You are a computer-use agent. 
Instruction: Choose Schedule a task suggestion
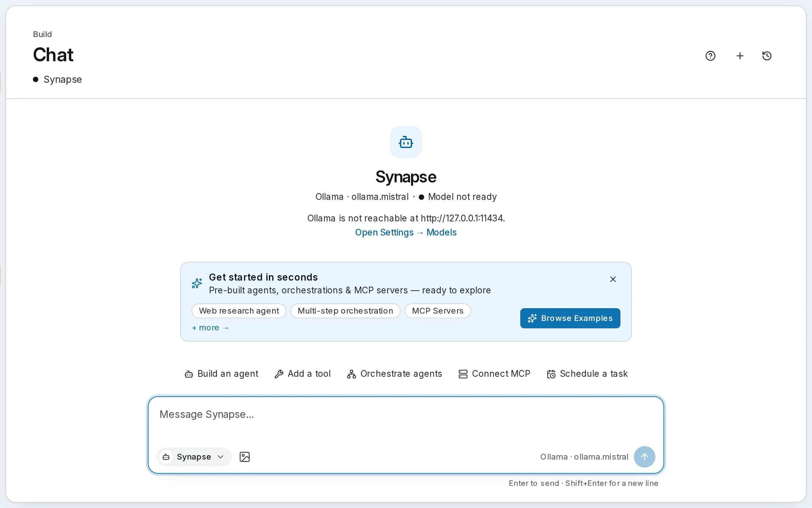(587, 374)
